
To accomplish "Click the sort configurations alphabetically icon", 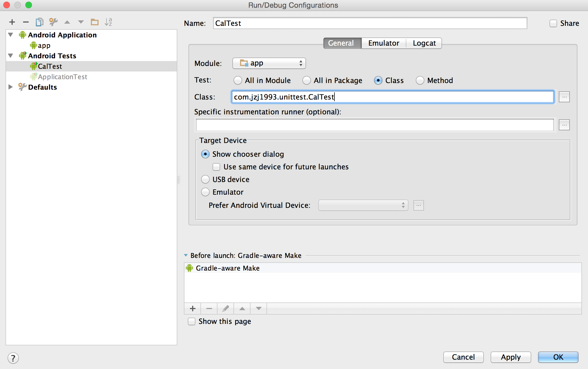I will click(108, 22).
